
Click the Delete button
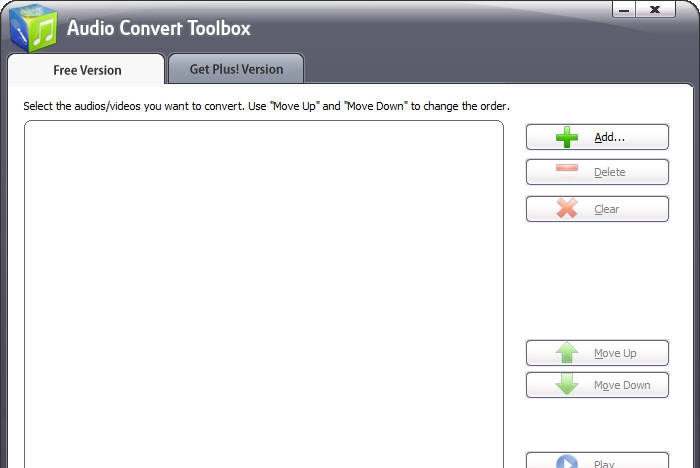tap(597, 172)
